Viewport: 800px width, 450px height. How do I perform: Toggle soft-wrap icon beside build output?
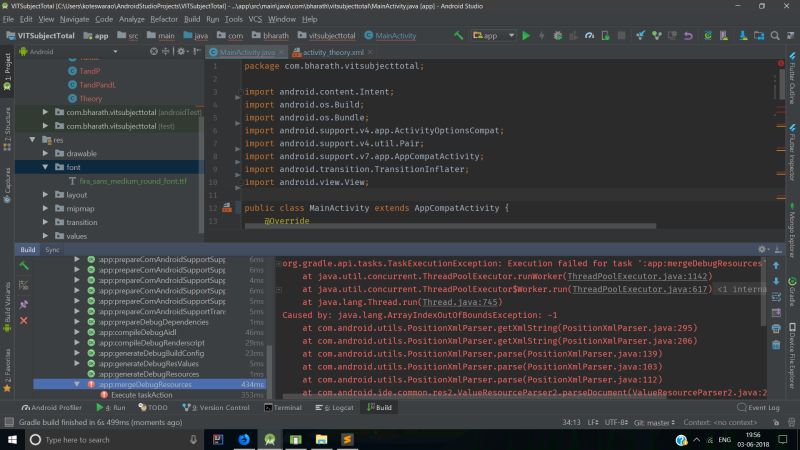coord(776,296)
